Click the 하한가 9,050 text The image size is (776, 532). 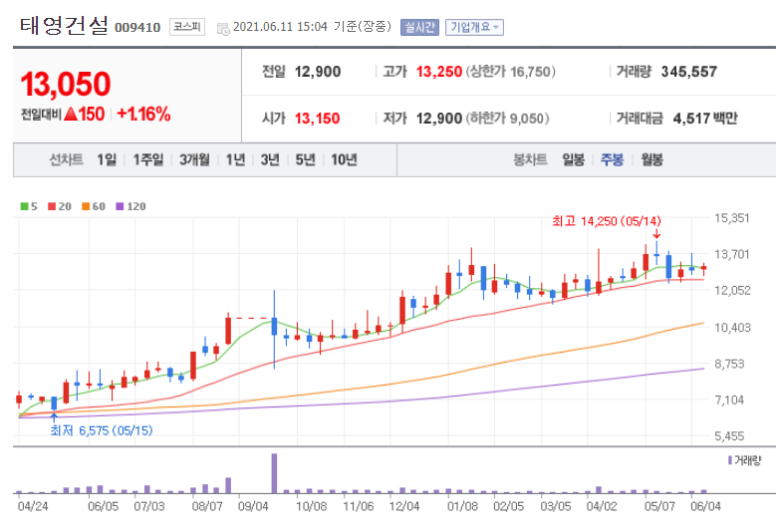(x=507, y=119)
